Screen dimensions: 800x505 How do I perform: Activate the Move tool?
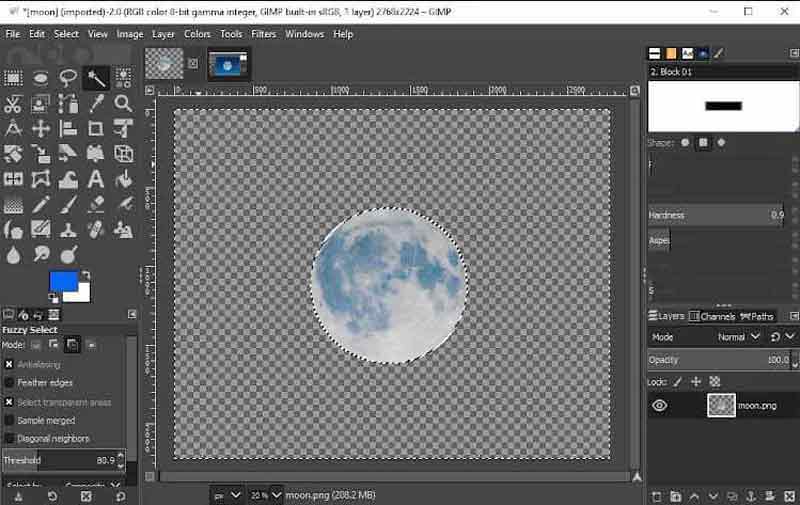click(x=41, y=129)
